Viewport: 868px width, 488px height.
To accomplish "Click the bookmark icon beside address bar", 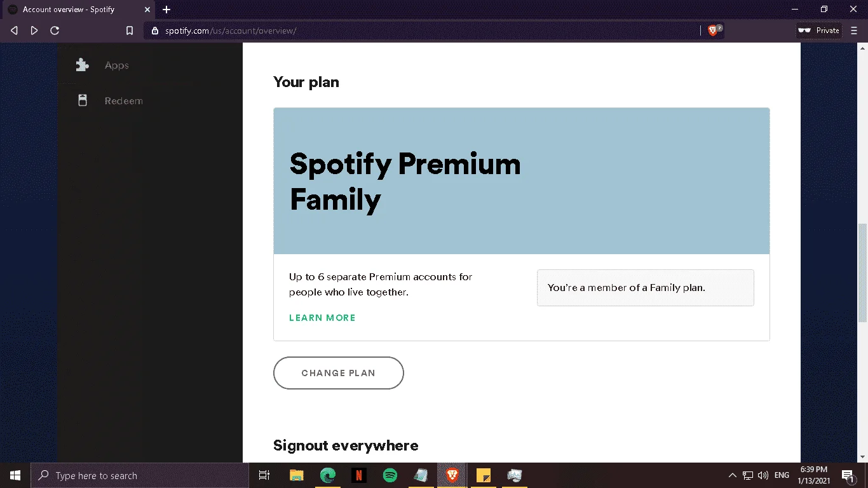I will click(x=130, y=30).
